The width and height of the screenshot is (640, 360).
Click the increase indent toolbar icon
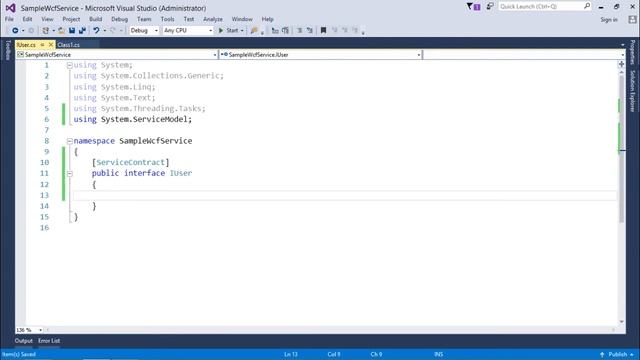[309, 31]
